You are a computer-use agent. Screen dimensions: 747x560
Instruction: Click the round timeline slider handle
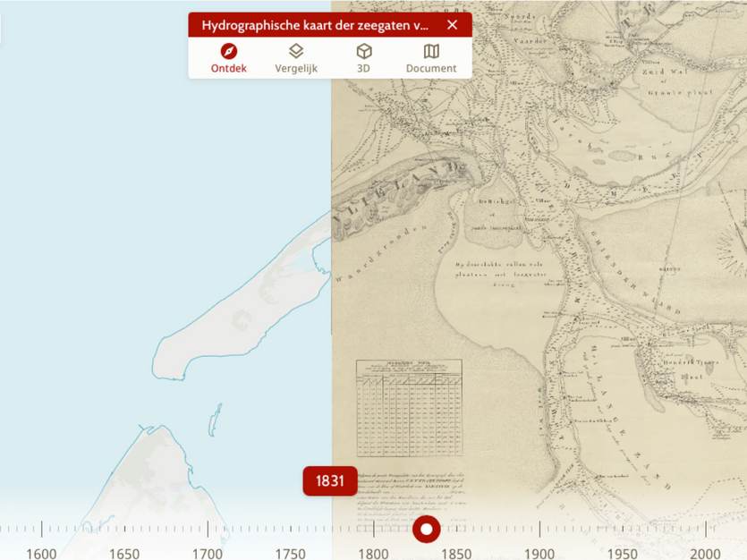427,529
